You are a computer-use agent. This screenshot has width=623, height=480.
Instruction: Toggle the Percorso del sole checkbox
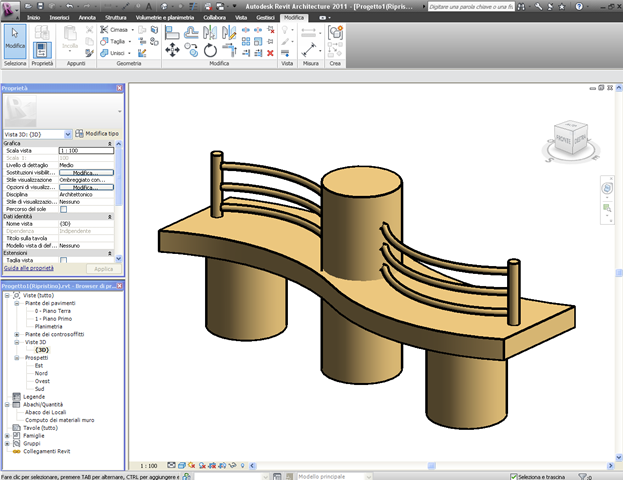coord(63,209)
